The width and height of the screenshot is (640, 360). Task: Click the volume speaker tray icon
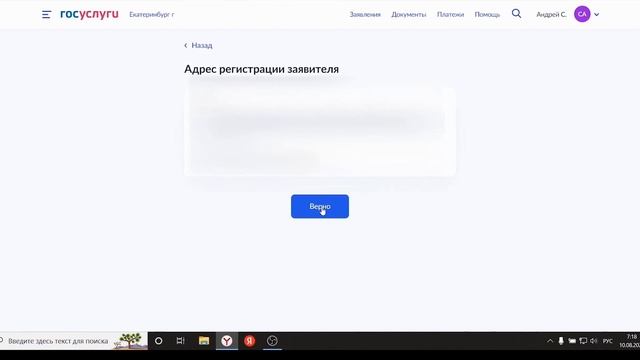(593, 341)
